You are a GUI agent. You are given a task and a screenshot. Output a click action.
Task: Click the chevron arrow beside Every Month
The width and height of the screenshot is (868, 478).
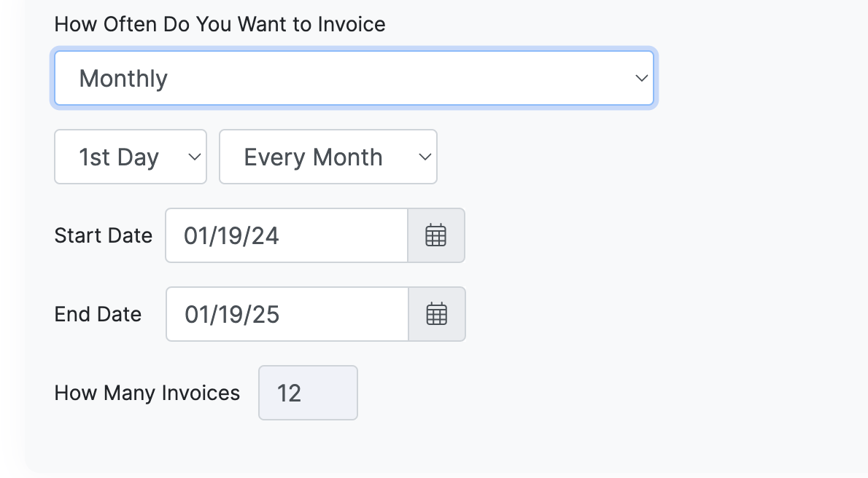coord(425,157)
